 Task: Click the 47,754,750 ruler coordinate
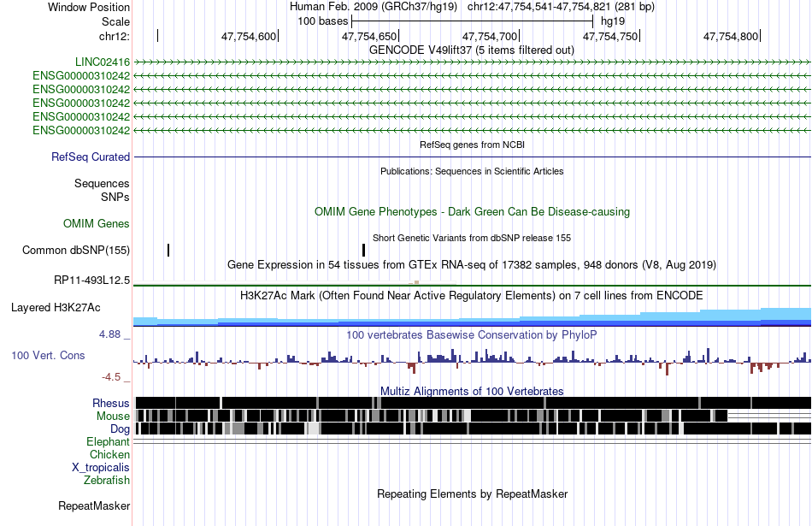click(x=610, y=36)
